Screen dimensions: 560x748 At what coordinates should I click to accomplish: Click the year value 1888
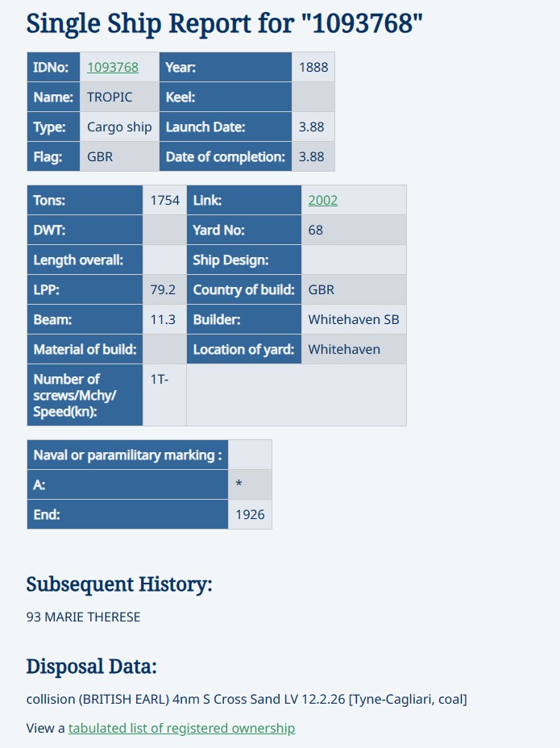tap(313, 68)
